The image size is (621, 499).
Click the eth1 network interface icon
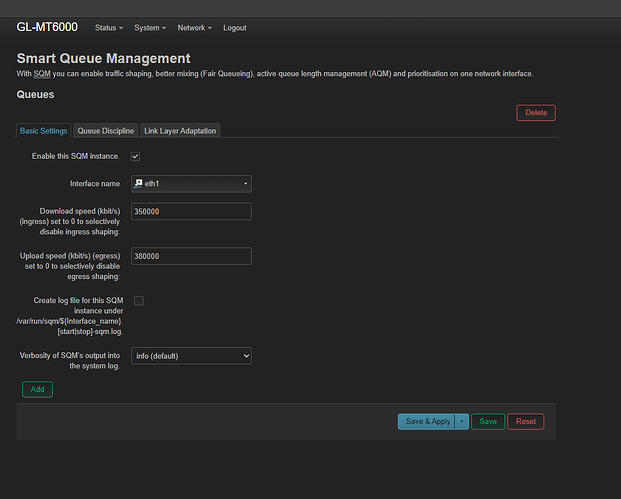138,183
